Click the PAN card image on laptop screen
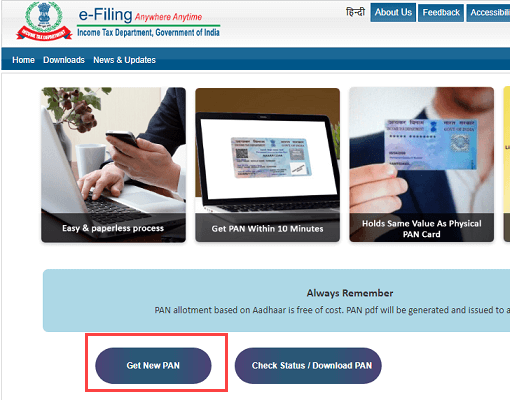 click(x=271, y=157)
